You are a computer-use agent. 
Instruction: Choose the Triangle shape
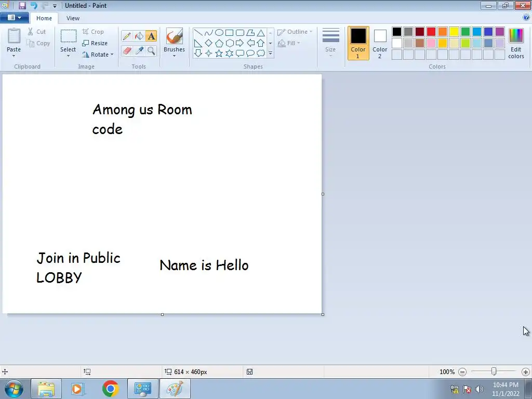(261, 33)
